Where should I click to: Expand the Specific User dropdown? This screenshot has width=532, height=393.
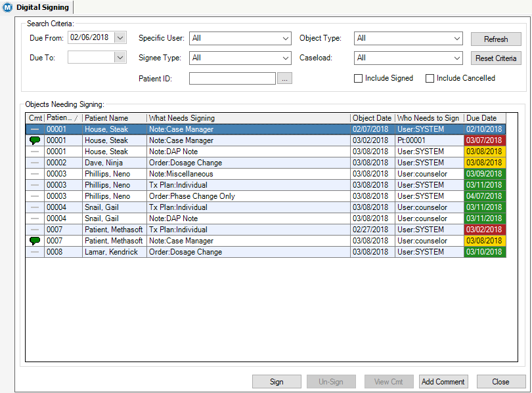tap(286, 38)
